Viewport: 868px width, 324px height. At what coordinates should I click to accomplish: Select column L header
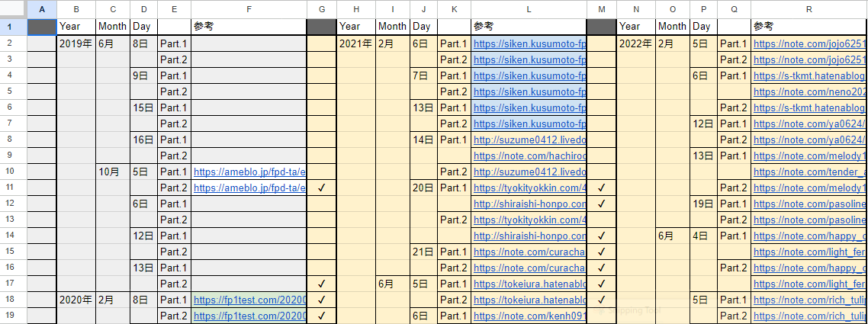[529, 9]
